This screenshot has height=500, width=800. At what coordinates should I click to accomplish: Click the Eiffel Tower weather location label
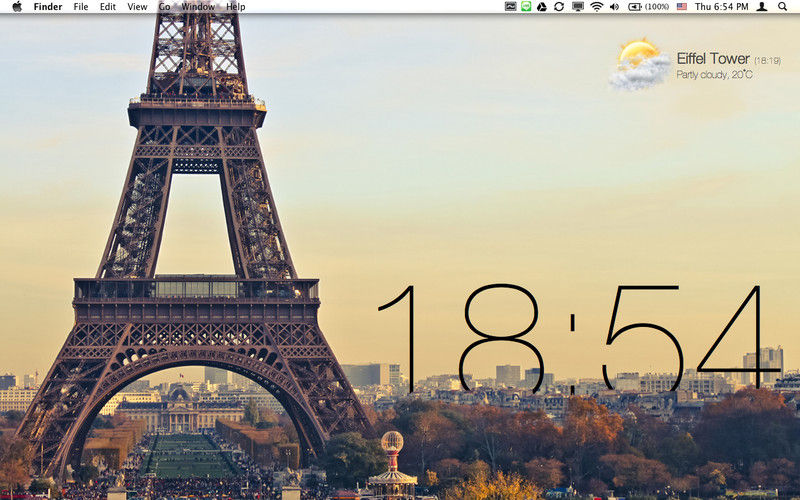pos(713,59)
